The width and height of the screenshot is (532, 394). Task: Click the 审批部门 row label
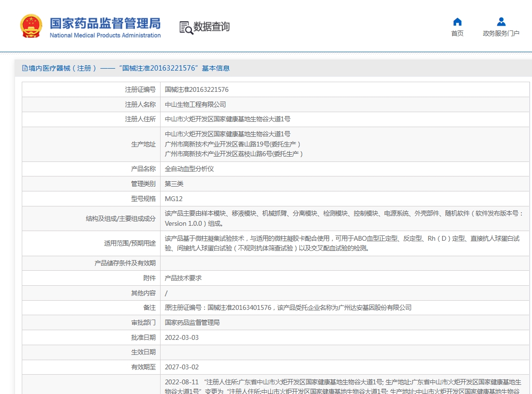[x=143, y=322]
